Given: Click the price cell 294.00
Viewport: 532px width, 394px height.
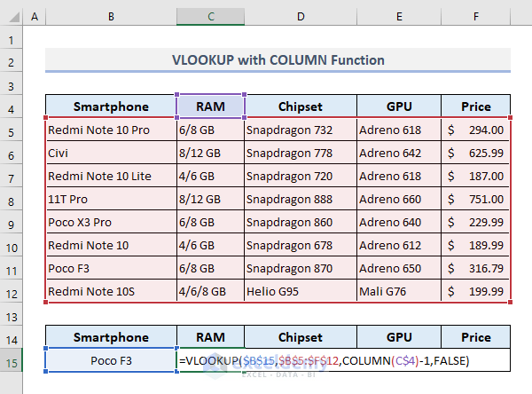Looking at the screenshot, I should [476, 130].
